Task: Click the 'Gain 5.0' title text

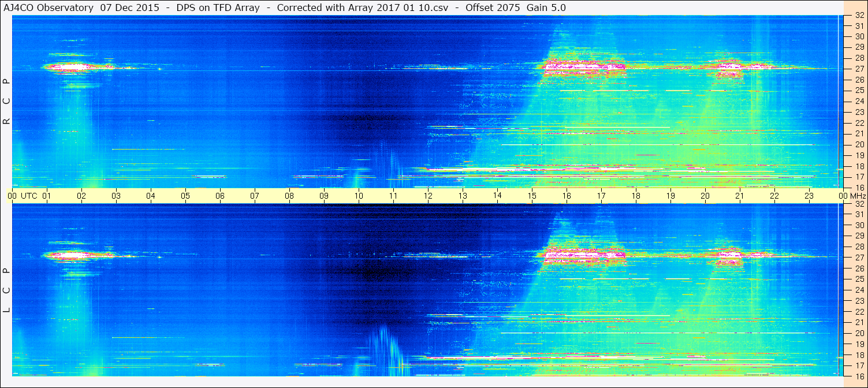Action: click(547, 8)
